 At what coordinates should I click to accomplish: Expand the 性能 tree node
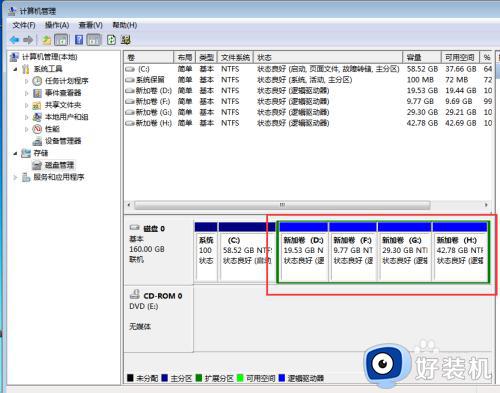click(27, 129)
